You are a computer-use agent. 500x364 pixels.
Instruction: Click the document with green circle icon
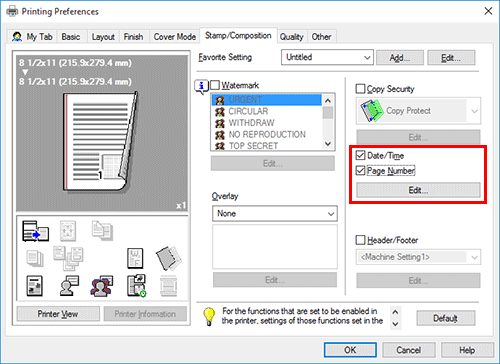(x=136, y=286)
